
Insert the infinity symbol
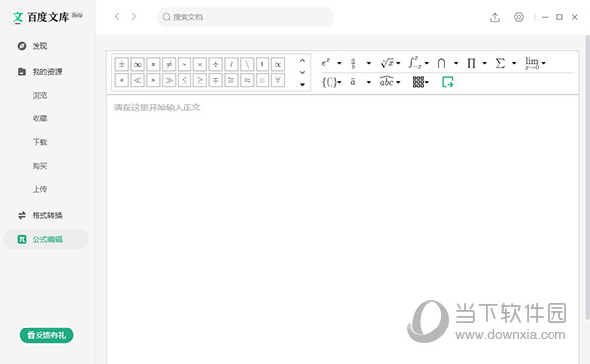point(138,65)
